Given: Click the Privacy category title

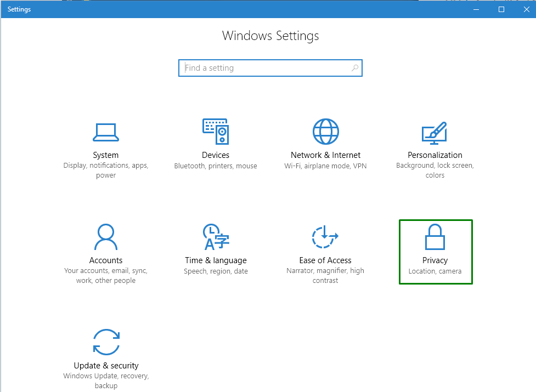Looking at the screenshot, I should [435, 260].
